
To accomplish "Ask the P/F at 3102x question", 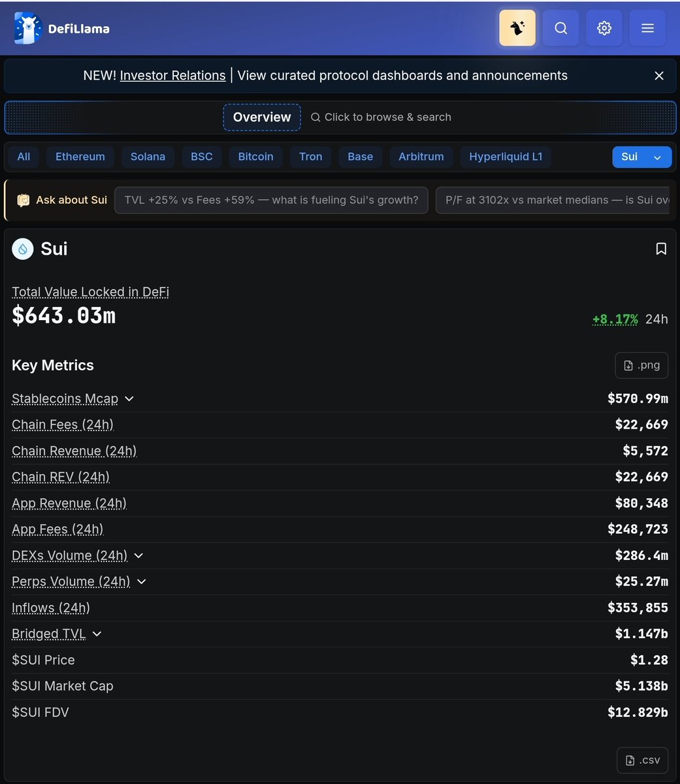I will tap(553, 200).
